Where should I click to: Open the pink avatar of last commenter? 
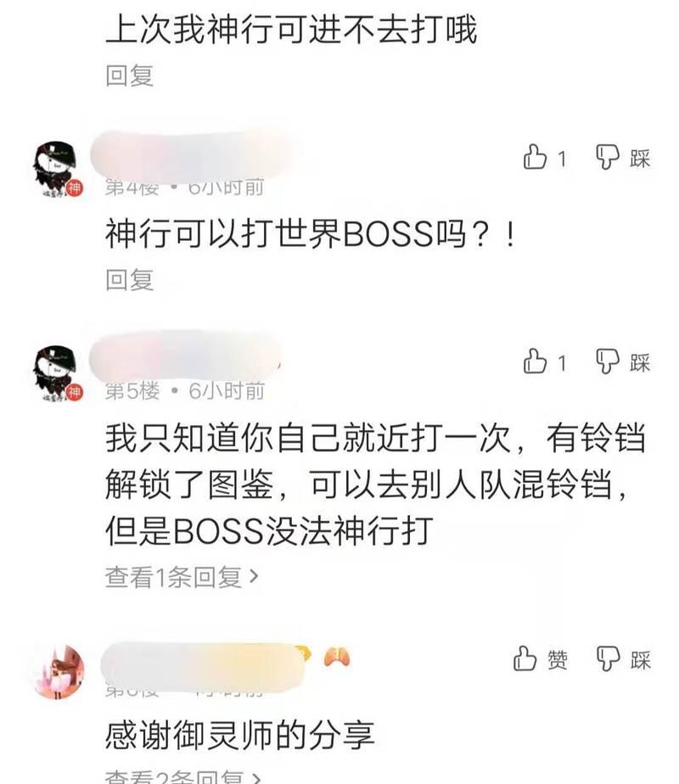pyautogui.click(x=58, y=671)
